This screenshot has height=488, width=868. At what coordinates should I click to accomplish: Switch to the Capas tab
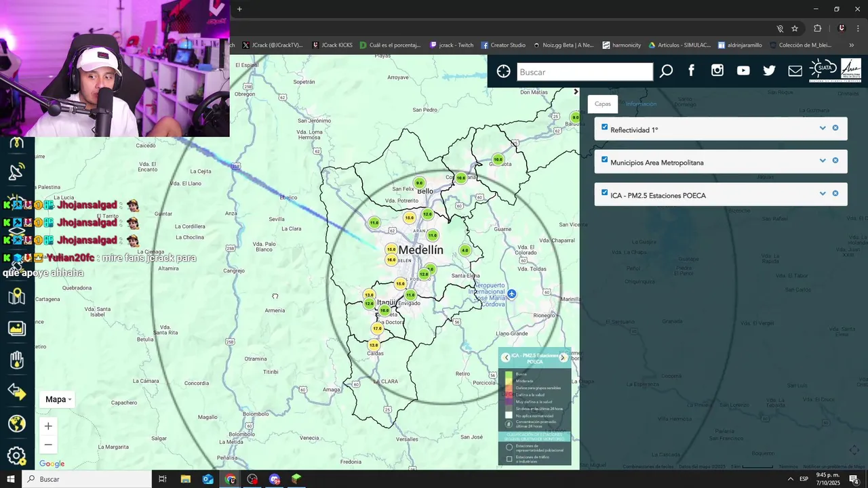point(602,104)
